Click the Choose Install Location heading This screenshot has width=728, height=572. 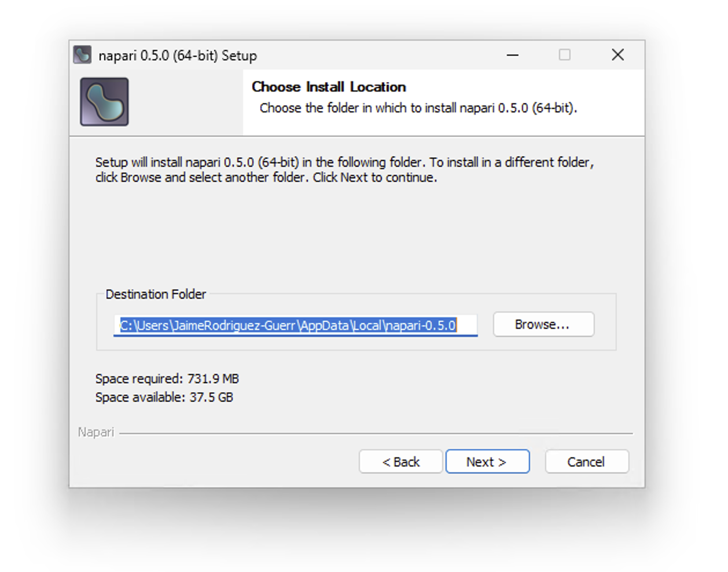coord(329,87)
